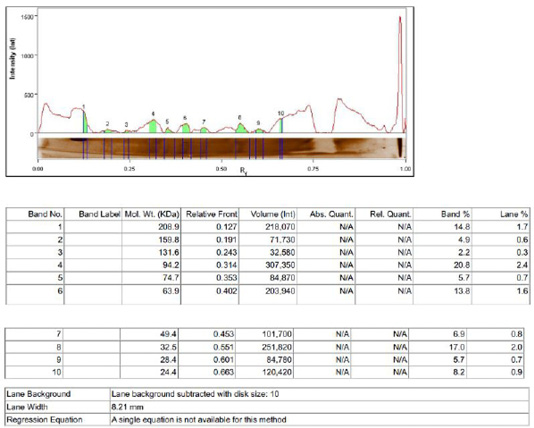Click the Band No. column header
Screen dimensions: 534x428
pos(45,214)
